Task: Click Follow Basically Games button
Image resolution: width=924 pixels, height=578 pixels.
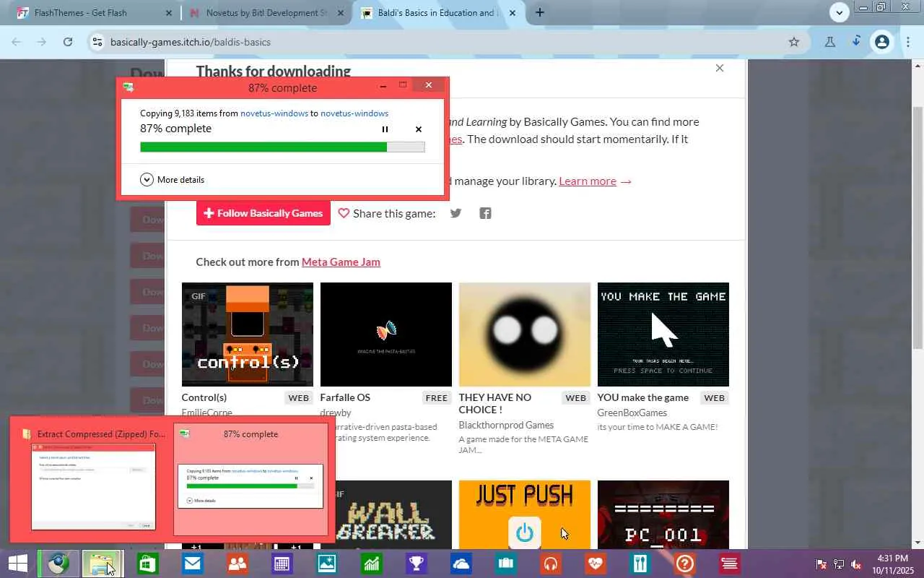Action: point(263,213)
